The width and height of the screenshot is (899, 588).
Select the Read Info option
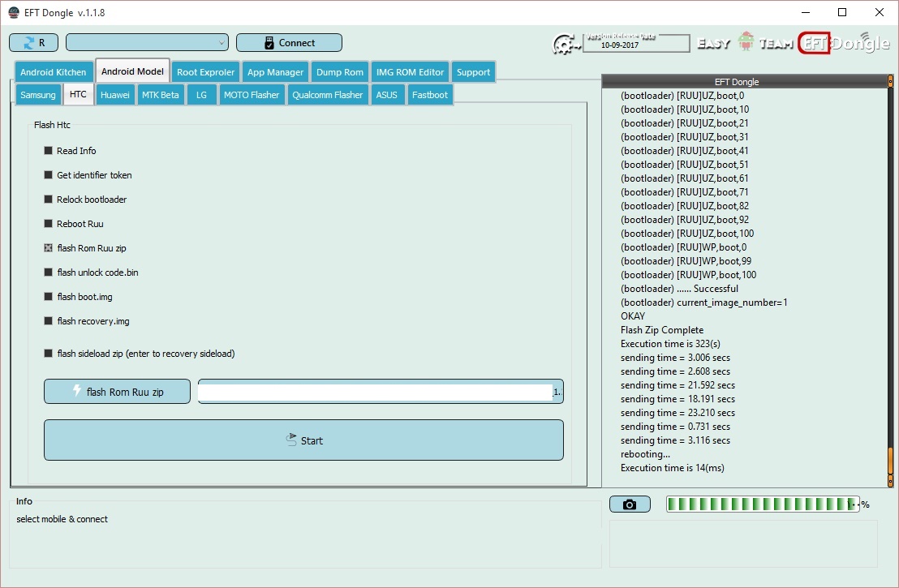click(71, 151)
